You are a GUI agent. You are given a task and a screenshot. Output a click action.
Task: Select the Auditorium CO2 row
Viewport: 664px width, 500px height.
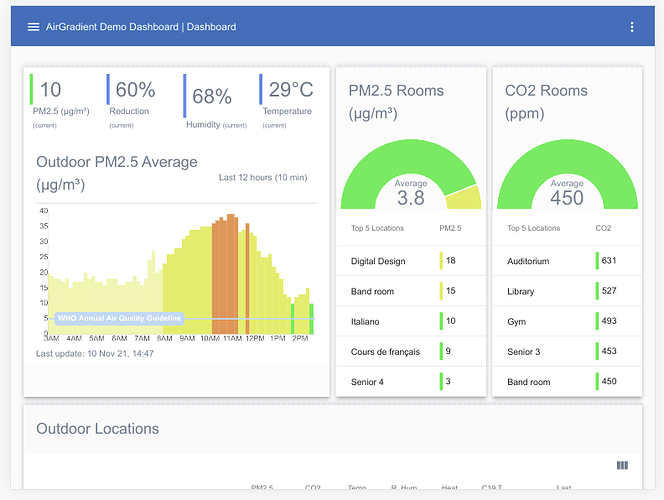click(x=567, y=261)
